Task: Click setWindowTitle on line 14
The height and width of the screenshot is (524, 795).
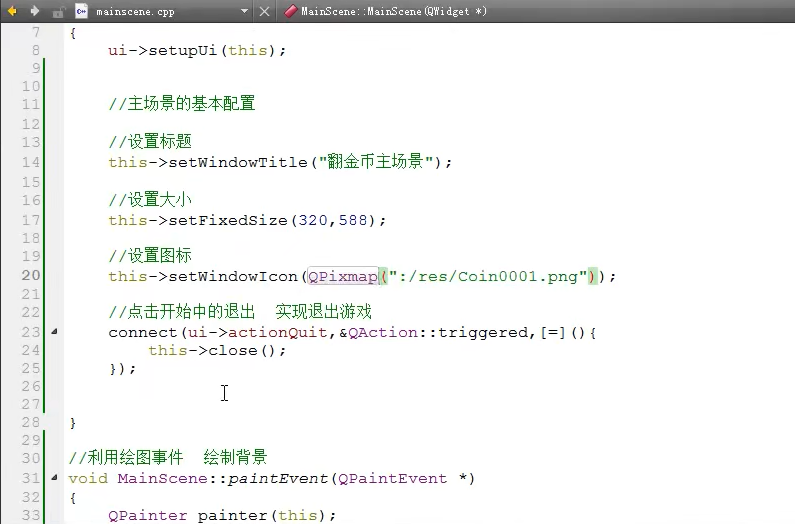Action: [x=238, y=162]
